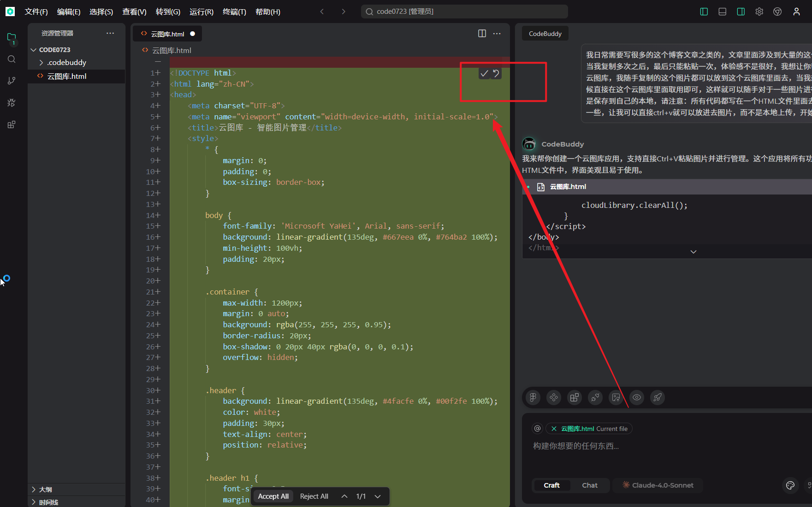Click the CodeBuddy logo in the title bar
The height and width of the screenshot is (507, 812).
10,12
